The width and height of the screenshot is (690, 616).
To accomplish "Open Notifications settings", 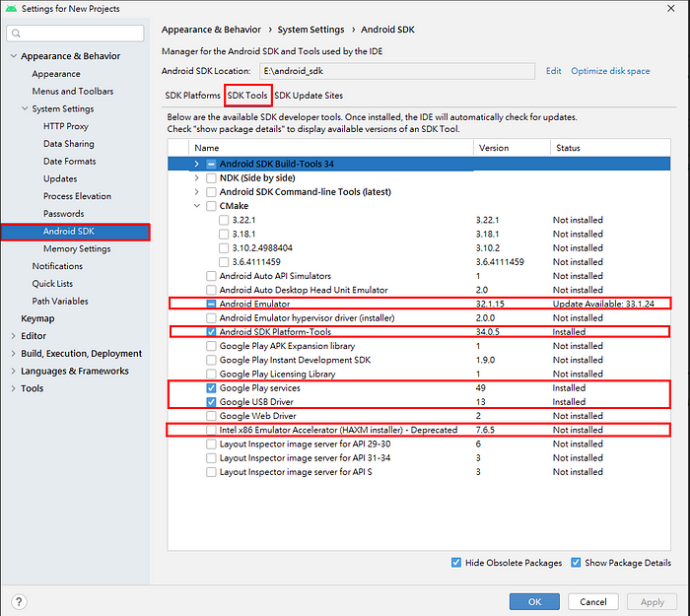I will [57, 266].
